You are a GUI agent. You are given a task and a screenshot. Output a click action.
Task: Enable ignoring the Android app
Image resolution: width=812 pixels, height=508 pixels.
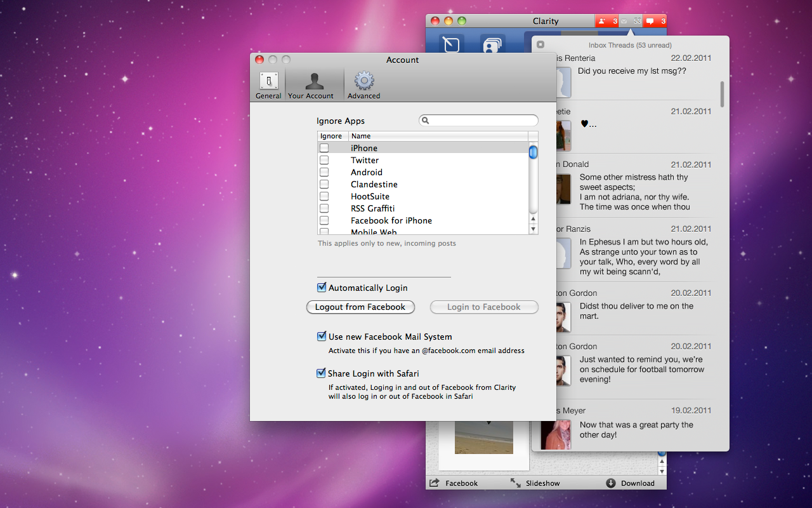(x=324, y=172)
